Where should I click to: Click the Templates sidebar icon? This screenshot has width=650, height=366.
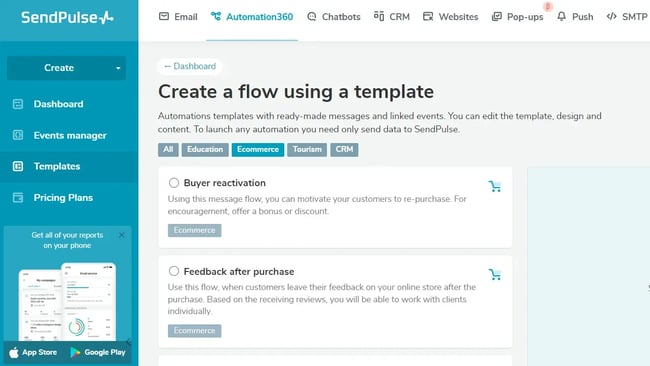pyautogui.click(x=18, y=166)
